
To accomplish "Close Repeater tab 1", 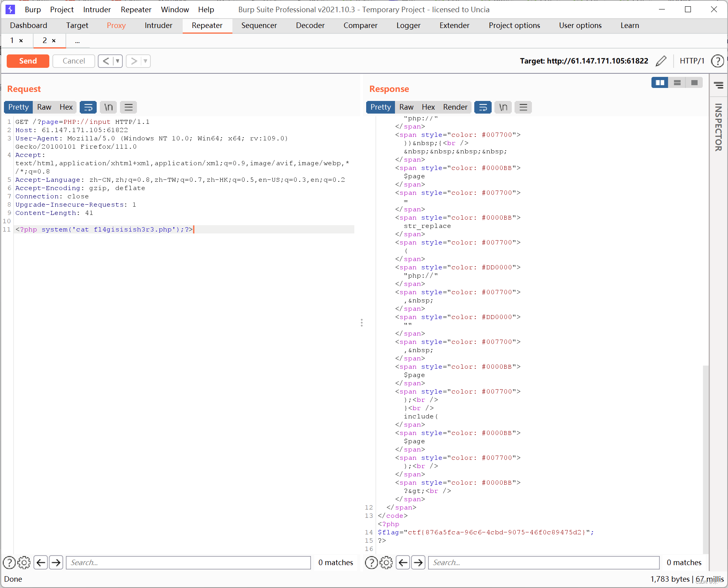I will click(21, 41).
